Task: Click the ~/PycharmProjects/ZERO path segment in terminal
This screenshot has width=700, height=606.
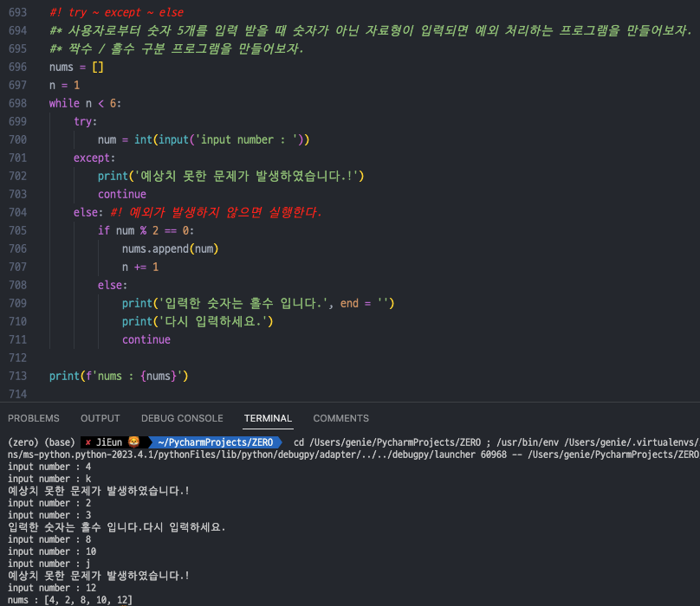Action: (x=215, y=442)
